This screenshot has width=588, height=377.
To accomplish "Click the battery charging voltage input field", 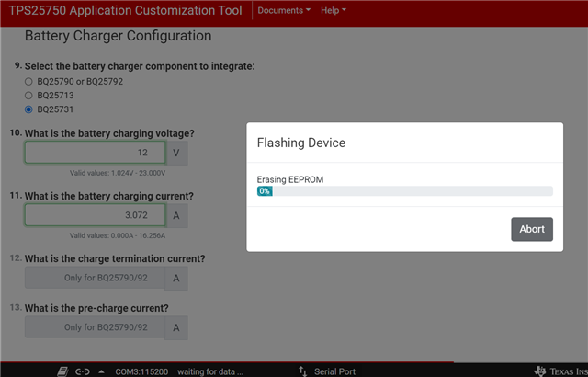I will 96,153.
